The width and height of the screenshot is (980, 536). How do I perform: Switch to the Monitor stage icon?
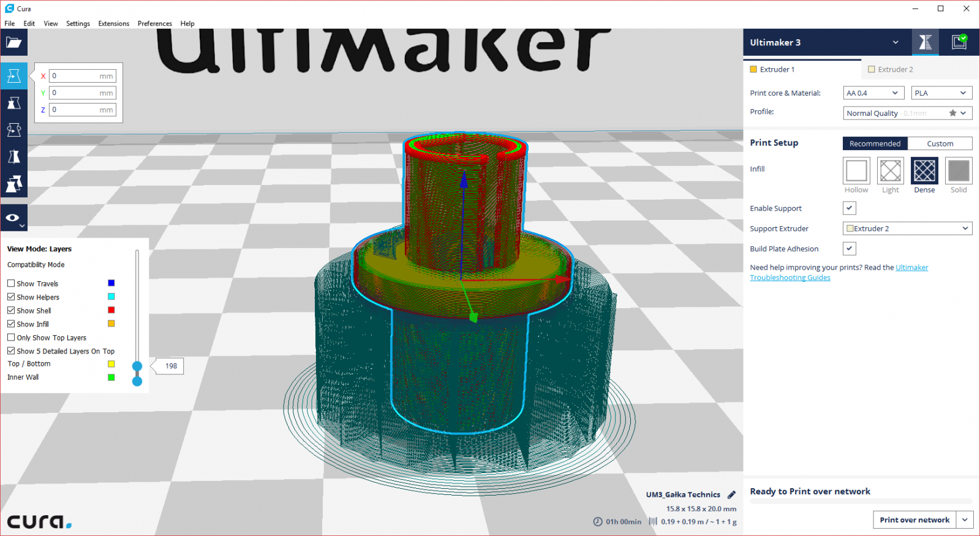[x=959, y=42]
